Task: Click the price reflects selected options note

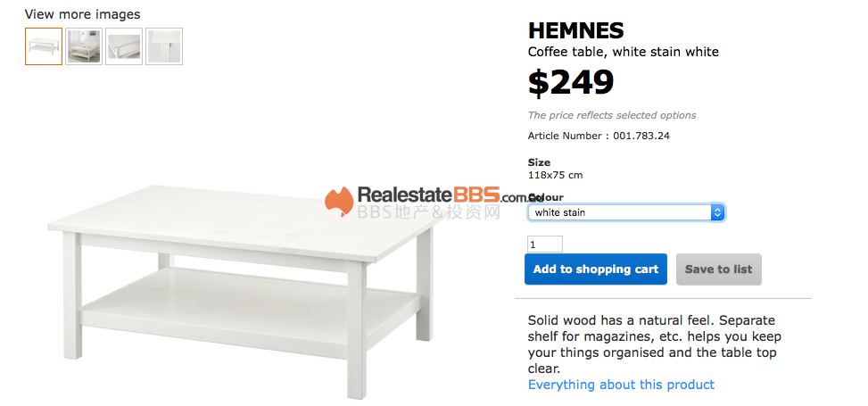Action: tap(612, 115)
